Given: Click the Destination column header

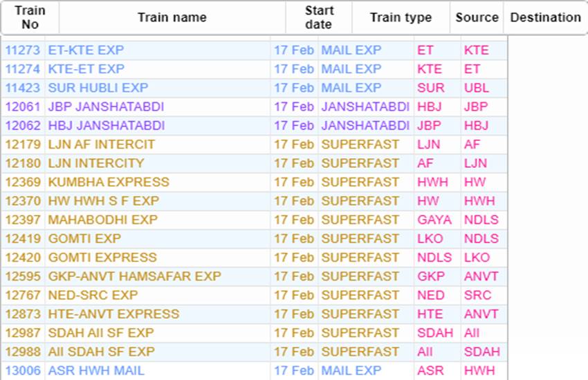Looking at the screenshot, I should point(545,17).
